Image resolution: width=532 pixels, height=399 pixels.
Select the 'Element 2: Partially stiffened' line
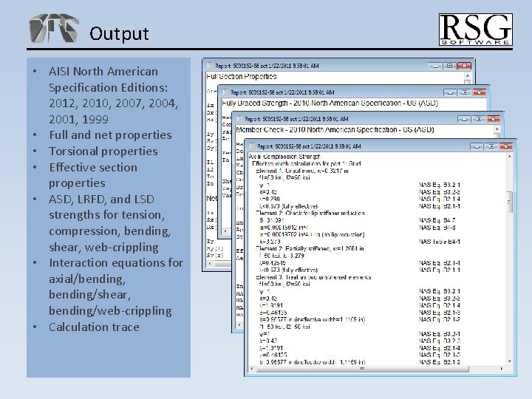point(310,249)
